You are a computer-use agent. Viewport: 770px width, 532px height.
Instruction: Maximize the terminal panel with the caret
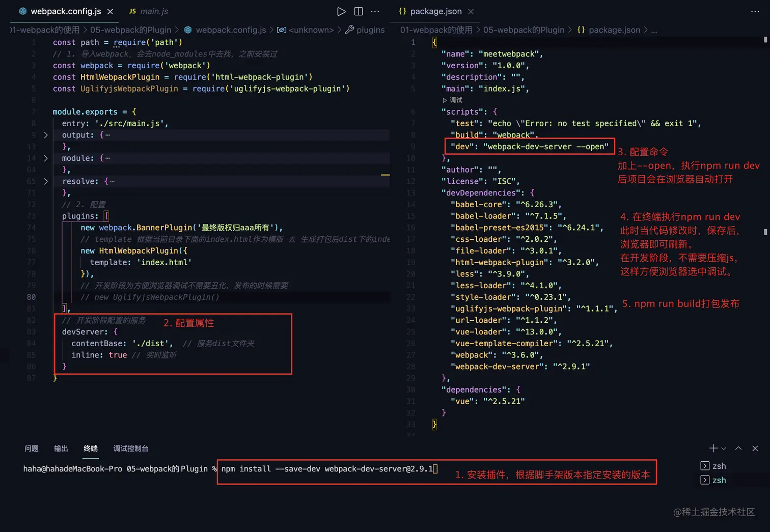tap(738, 449)
